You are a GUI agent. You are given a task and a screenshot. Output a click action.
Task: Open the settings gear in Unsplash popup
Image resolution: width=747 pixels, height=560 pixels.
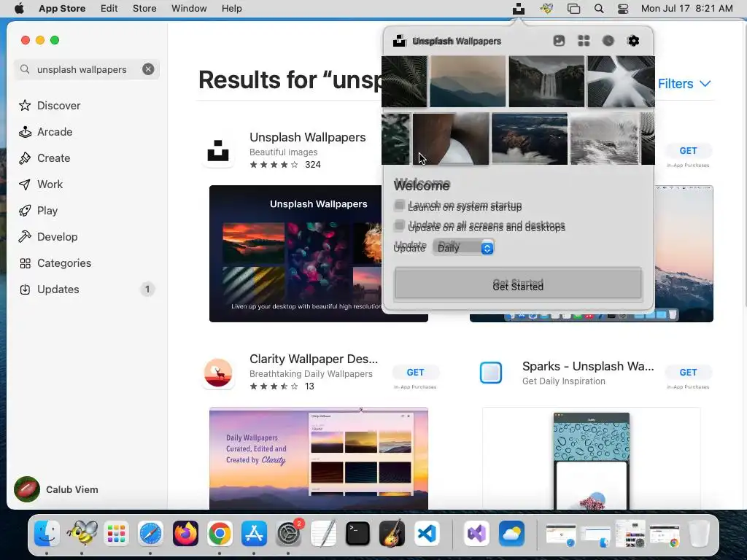pyautogui.click(x=633, y=41)
